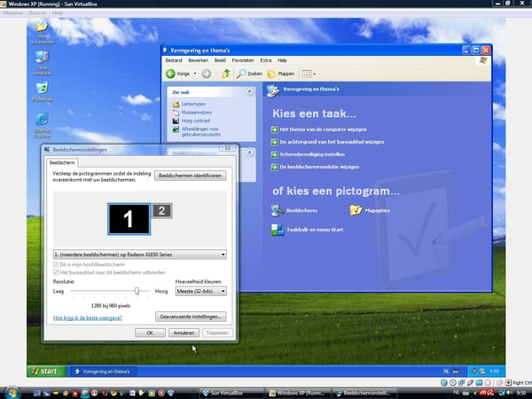Click the grey forward arrow icon

(206, 74)
